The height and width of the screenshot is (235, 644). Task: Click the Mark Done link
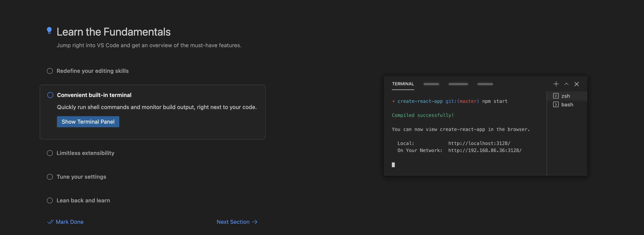69,221
